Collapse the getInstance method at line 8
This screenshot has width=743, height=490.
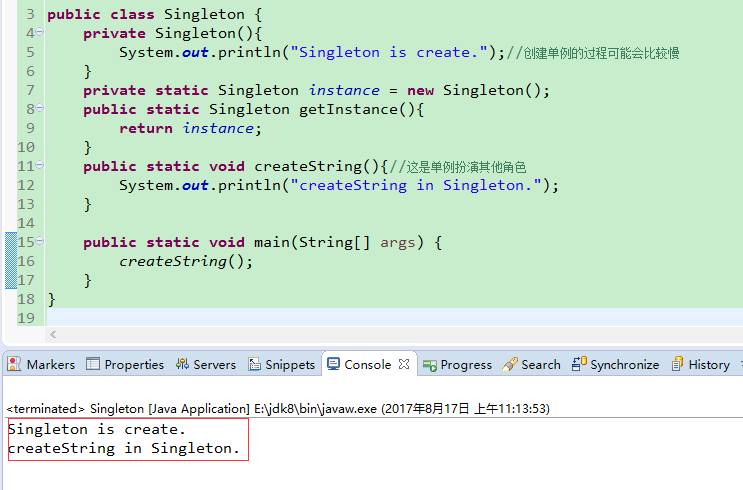click(40, 108)
